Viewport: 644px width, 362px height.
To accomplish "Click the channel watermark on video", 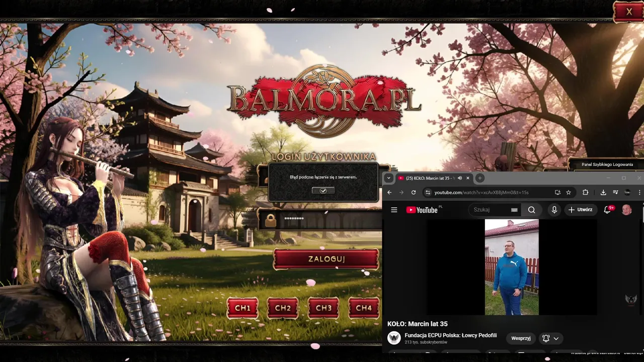I will pyautogui.click(x=631, y=300).
